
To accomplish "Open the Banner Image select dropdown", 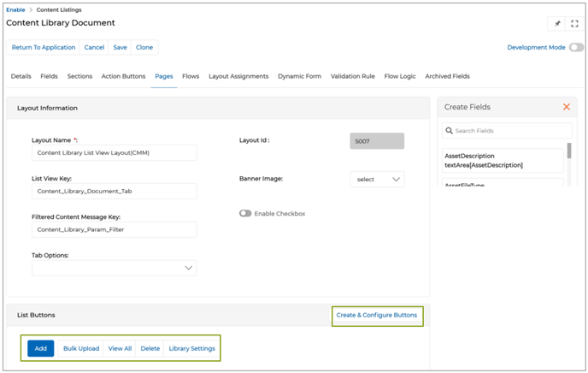I will point(377,180).
